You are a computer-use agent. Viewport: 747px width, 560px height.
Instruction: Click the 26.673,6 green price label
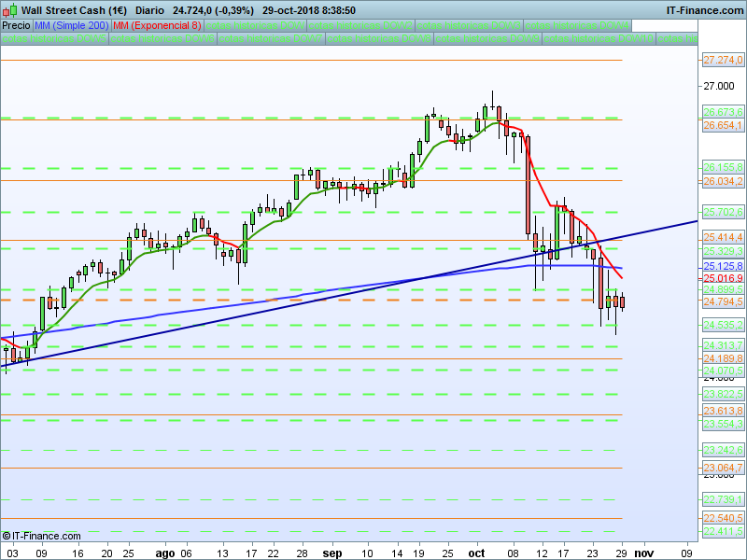click(x=723, y=112)
